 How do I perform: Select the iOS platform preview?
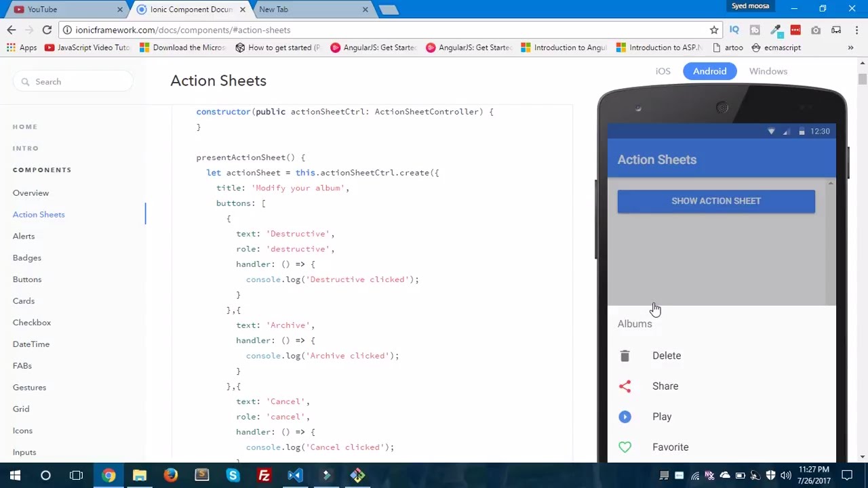coord(663,71)
